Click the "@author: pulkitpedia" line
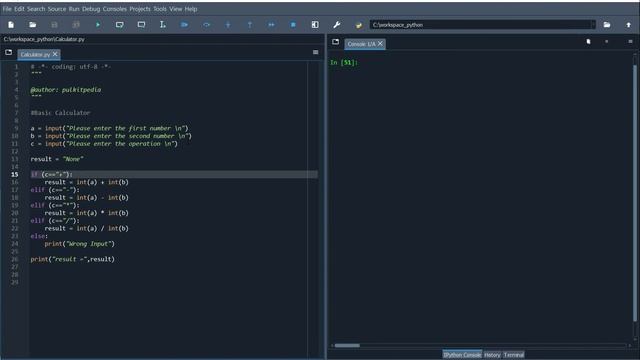 pos(66,90)
